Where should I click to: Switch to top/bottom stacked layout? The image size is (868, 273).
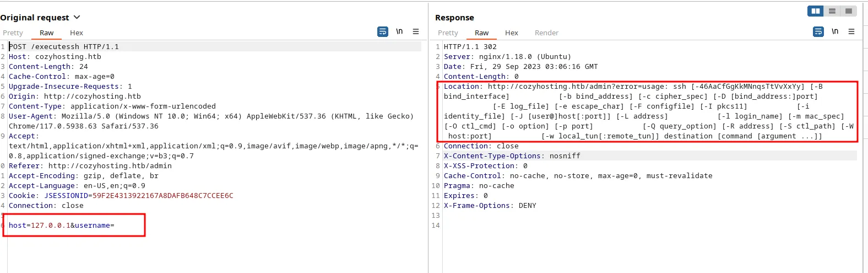pos(832,11)
